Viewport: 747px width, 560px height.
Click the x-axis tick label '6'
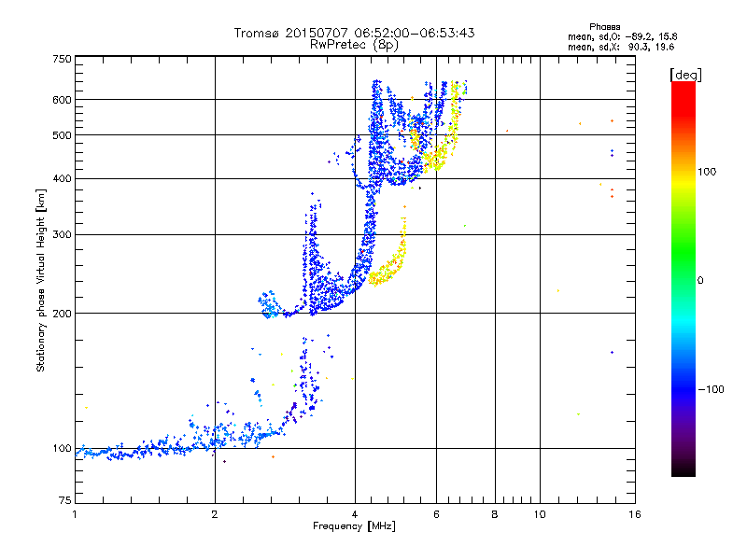[x=436, y=514]
